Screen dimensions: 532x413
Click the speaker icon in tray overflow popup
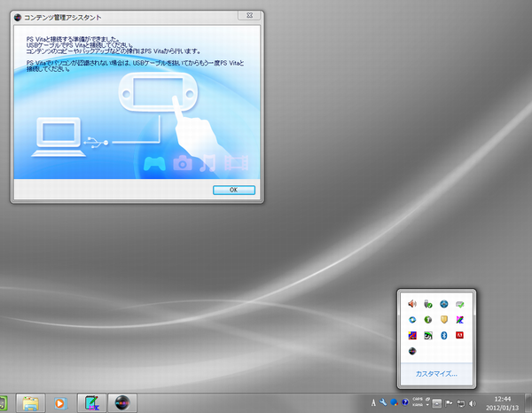[x=411, y=304]
